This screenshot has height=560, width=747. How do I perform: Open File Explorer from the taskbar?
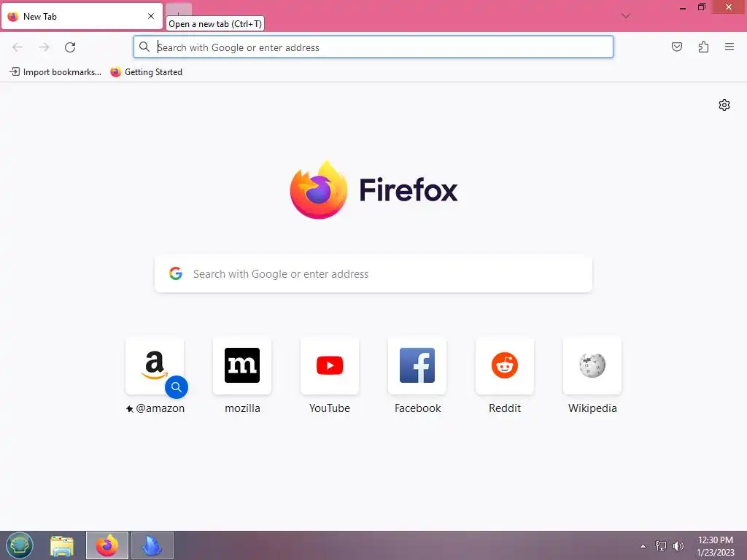62,545
